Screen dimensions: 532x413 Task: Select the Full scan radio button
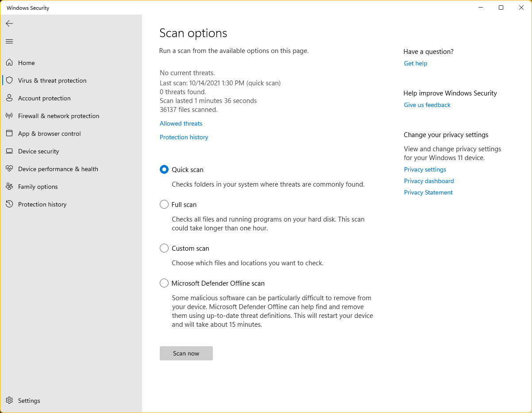(x=164, y=204)
